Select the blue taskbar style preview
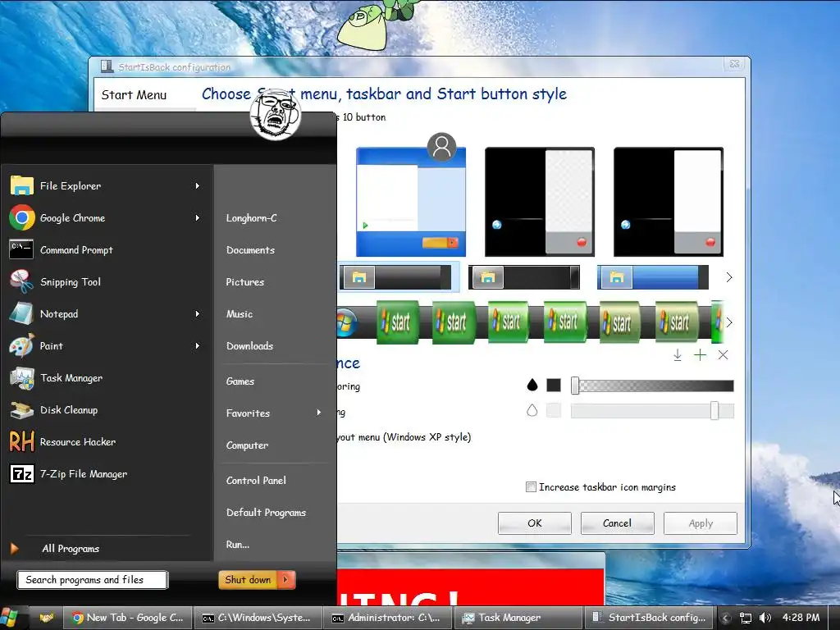Viewport: 840px width, 630px height. point(652,277)
